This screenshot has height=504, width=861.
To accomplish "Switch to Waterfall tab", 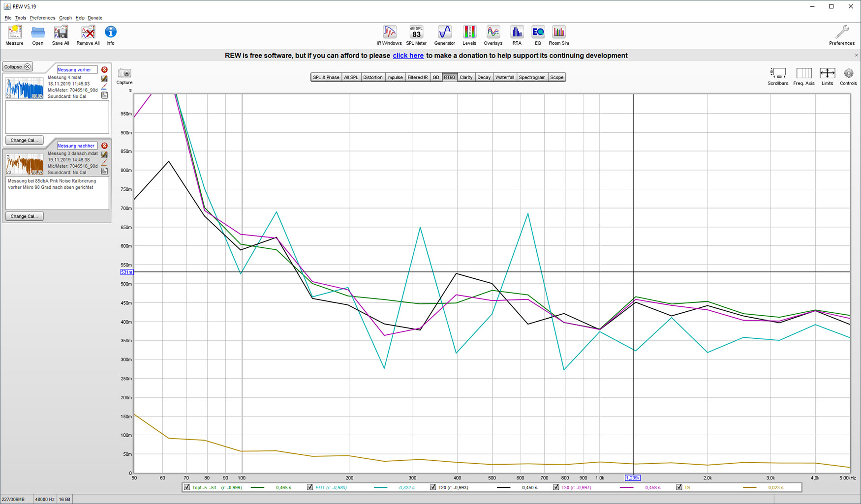I will 505,77.
